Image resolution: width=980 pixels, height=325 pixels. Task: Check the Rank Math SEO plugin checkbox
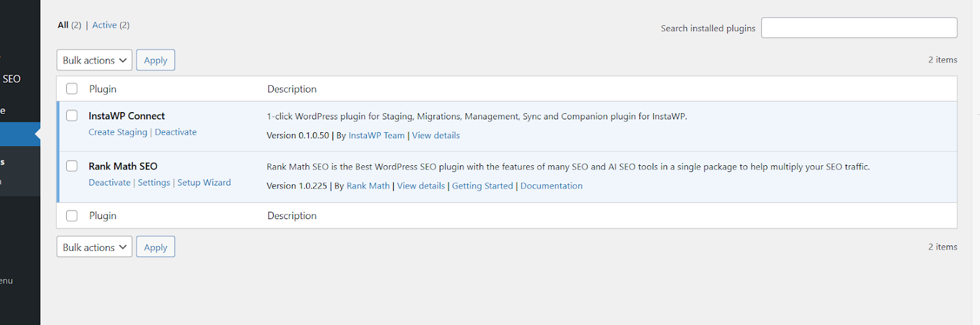click(72, 166)
